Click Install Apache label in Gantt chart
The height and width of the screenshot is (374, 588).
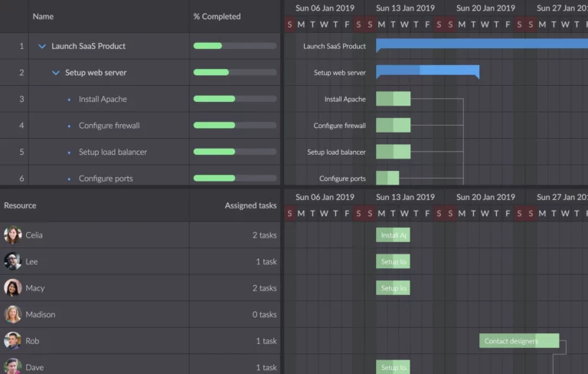pyautogui.click(x=345, y=99)
